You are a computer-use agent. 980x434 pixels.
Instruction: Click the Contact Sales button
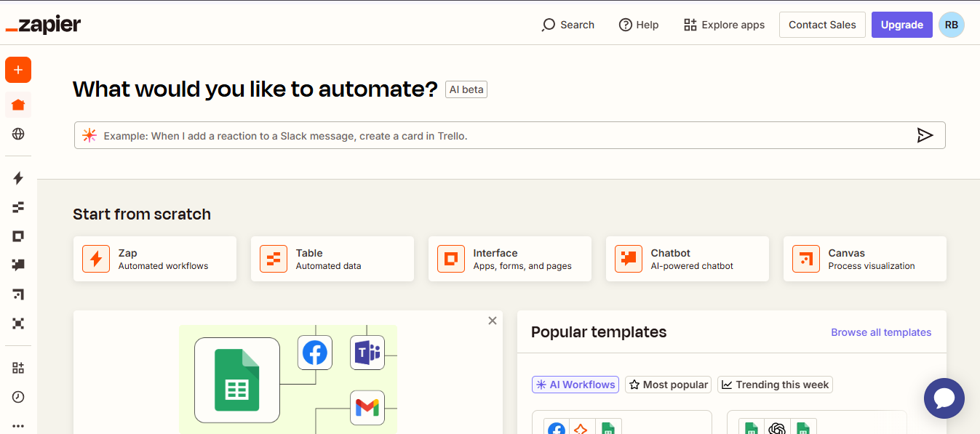[822, 25]
